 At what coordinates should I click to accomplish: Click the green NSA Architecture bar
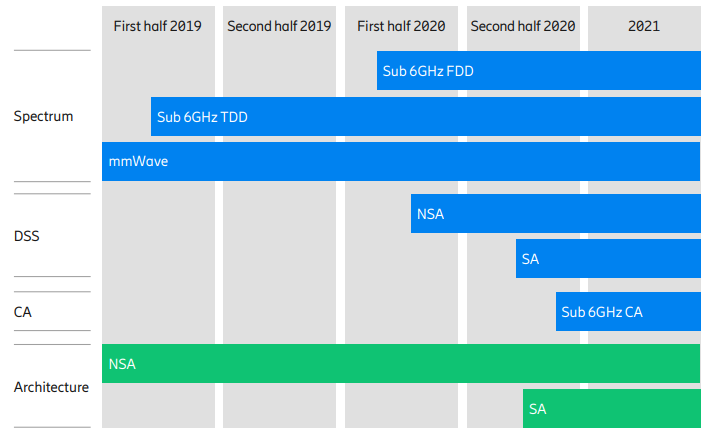click(x=400, y=364)
